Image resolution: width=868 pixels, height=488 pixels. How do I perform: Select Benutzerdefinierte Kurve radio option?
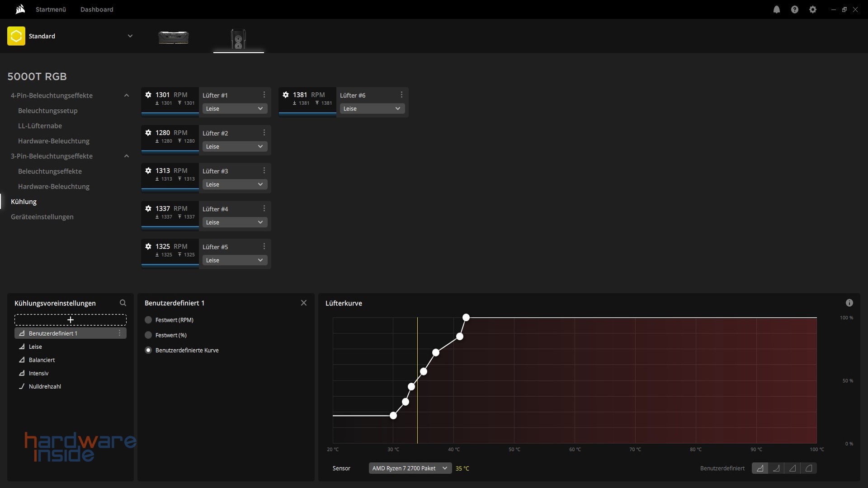click(148, 350)
